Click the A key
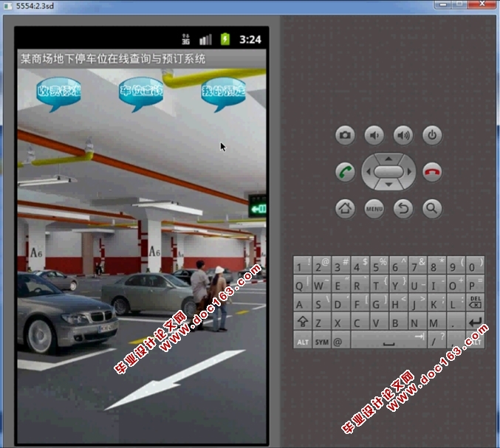Screen dimensions: 500x448 (x=303, y=302)
